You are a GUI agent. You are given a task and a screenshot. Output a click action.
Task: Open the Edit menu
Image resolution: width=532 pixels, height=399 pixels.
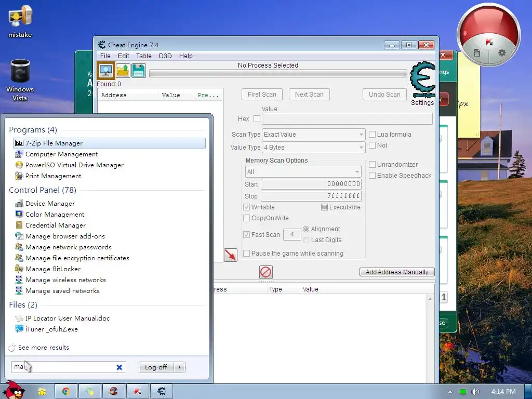pos(123,56)
